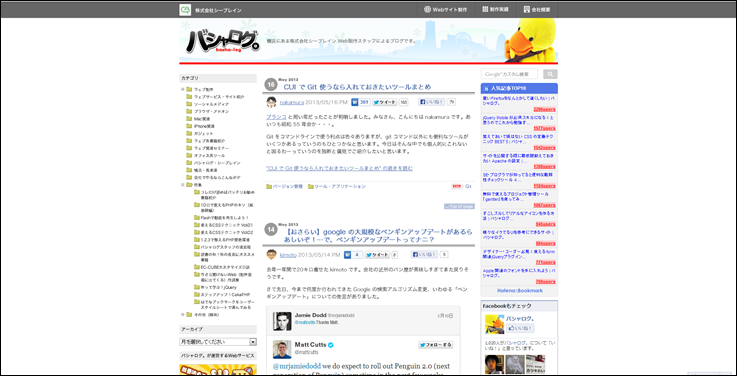Viewport: 737px width, 376px height.
Task: Click the Google custom search input field
Action: point(510,74)
